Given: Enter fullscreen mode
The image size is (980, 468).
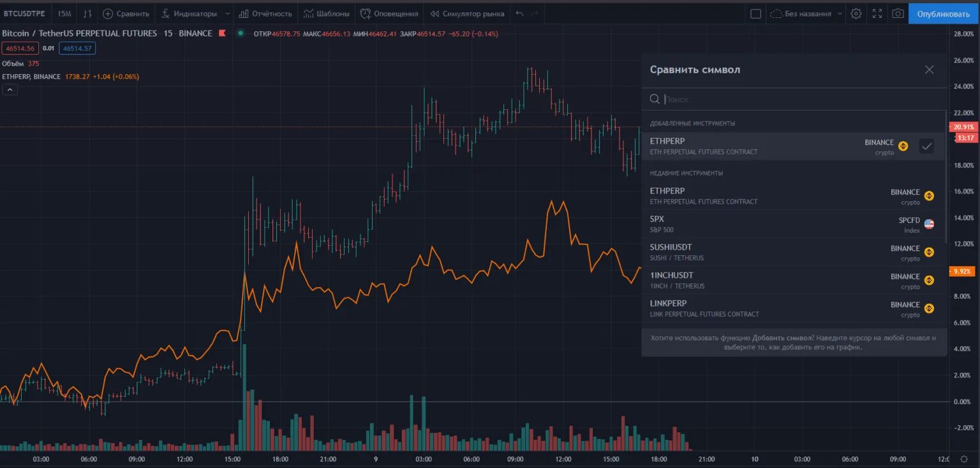Looking at the screenshot, I should 877,13.
